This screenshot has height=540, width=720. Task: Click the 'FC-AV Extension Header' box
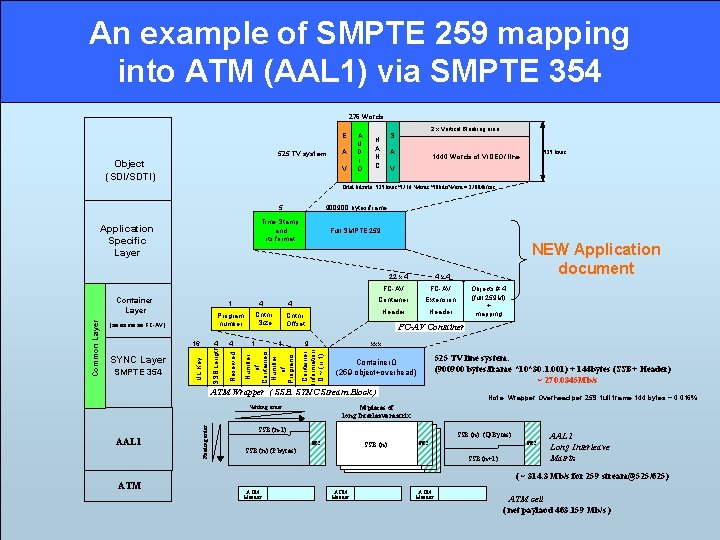(x=441, y=300)
